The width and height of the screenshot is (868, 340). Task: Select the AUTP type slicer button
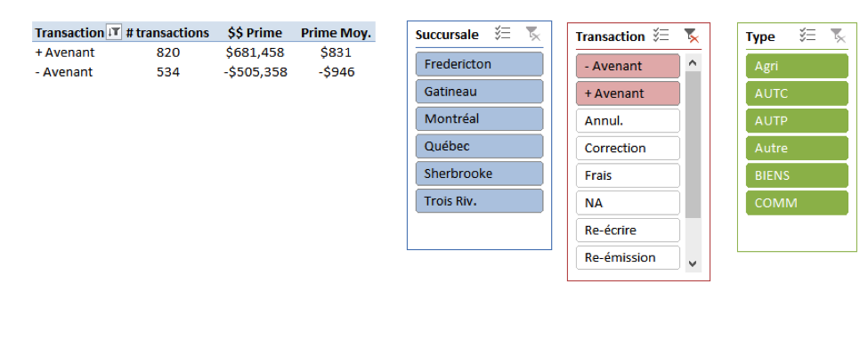[797, 121]
